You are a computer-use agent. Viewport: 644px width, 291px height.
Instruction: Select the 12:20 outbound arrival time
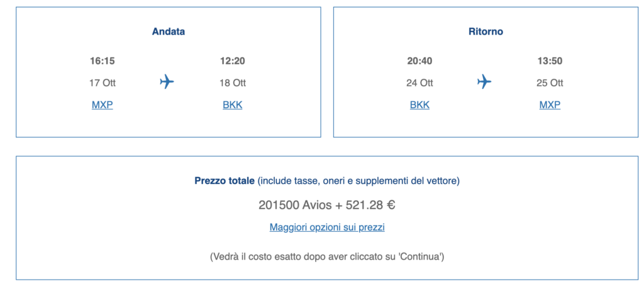pyautogui.click(x=233, y=61)
